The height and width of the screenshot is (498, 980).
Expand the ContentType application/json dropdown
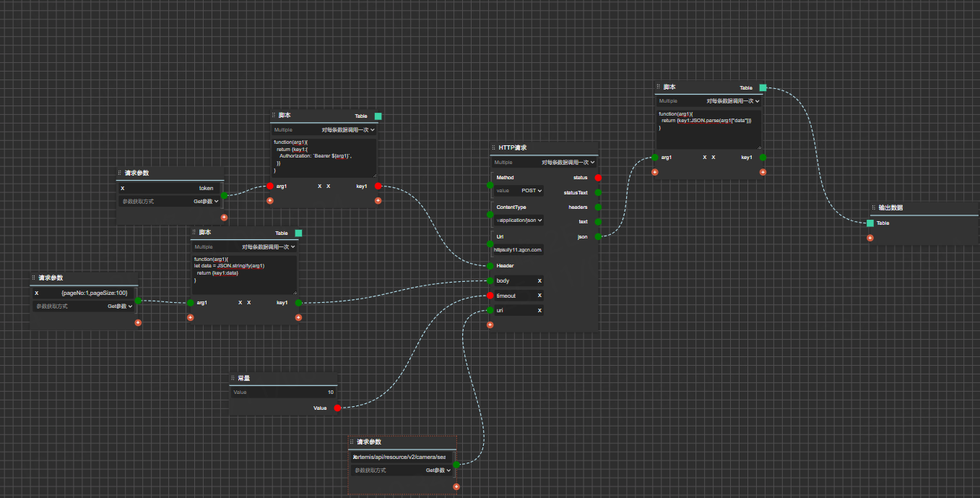[x=520, y=220]
